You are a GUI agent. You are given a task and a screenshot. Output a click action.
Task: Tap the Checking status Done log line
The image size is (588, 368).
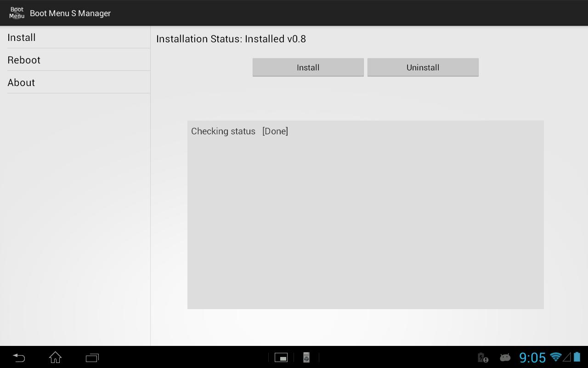[239, 131]
